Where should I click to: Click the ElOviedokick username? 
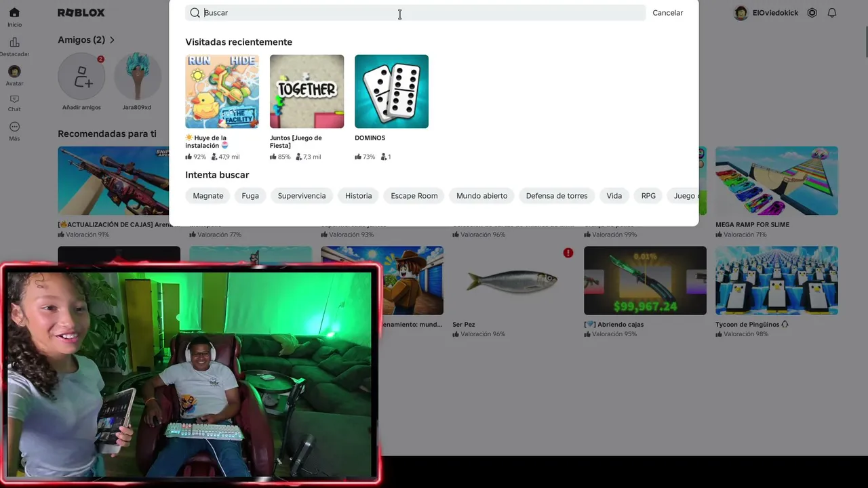click(x=775, y=13)
